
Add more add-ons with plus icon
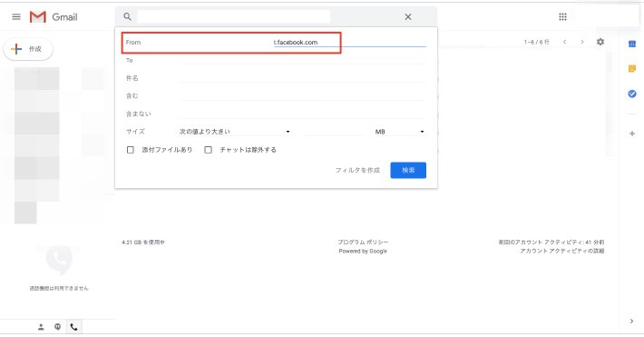click(x=632, y=134)
